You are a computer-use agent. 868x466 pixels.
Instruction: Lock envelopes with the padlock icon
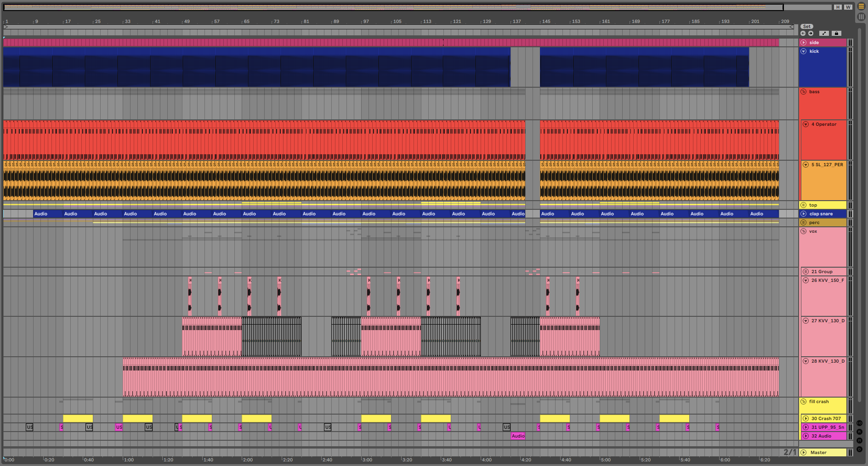pyautogui.click(x=836, y=33)
